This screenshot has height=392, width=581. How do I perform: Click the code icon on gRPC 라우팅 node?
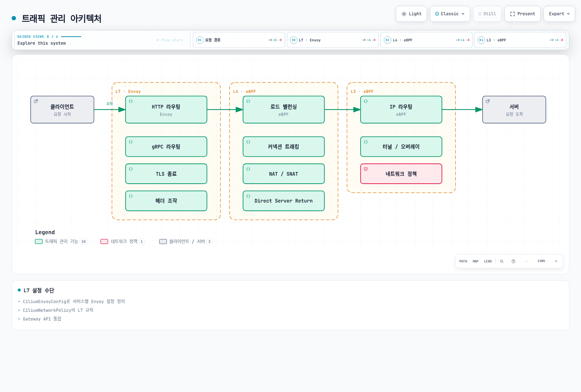131,142
